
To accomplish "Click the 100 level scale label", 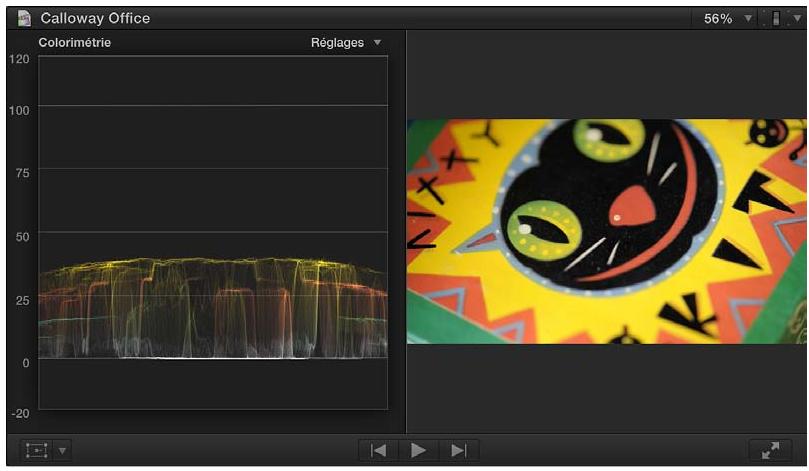I will pyautogui.click(x=19, y=110).
